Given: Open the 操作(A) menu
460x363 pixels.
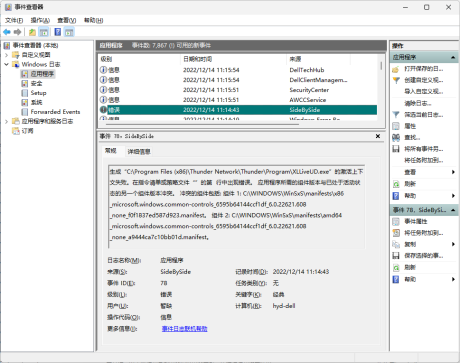Looking at the screenshot, I should point(40,20).
